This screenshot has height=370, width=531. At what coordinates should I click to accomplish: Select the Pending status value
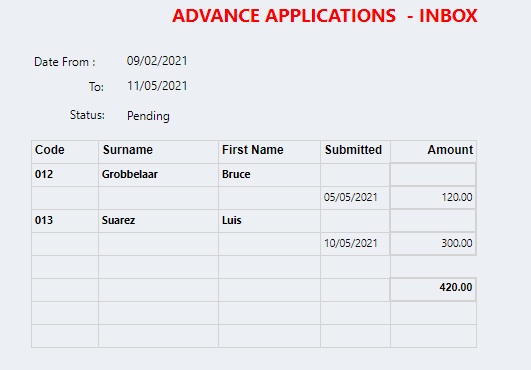148,116
